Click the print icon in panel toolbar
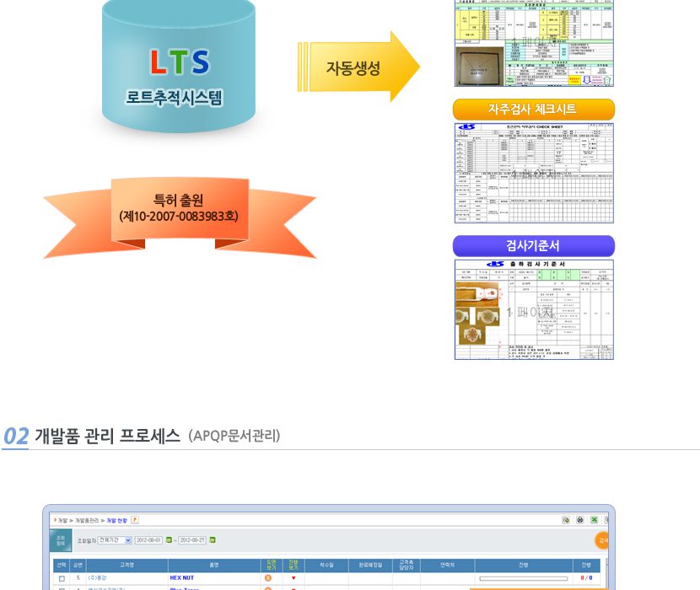Screen dimensions: 700x590 coord(579,520)
